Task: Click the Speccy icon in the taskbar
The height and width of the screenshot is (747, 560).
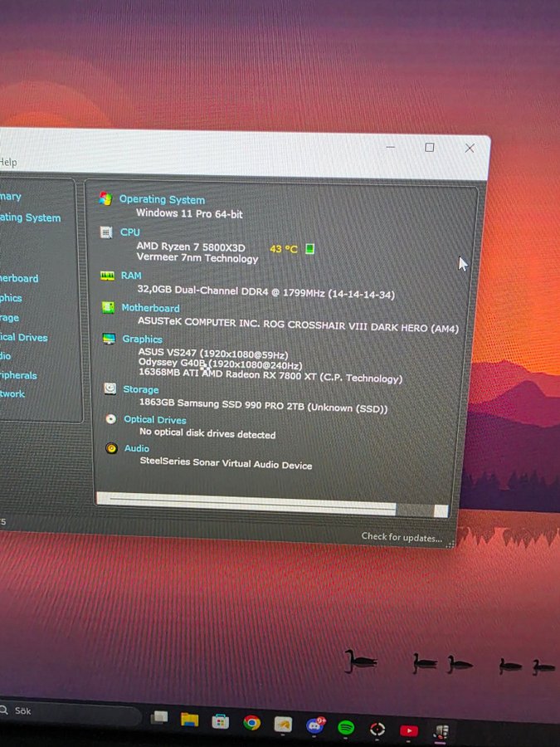Action: click(x=441, y=731)
